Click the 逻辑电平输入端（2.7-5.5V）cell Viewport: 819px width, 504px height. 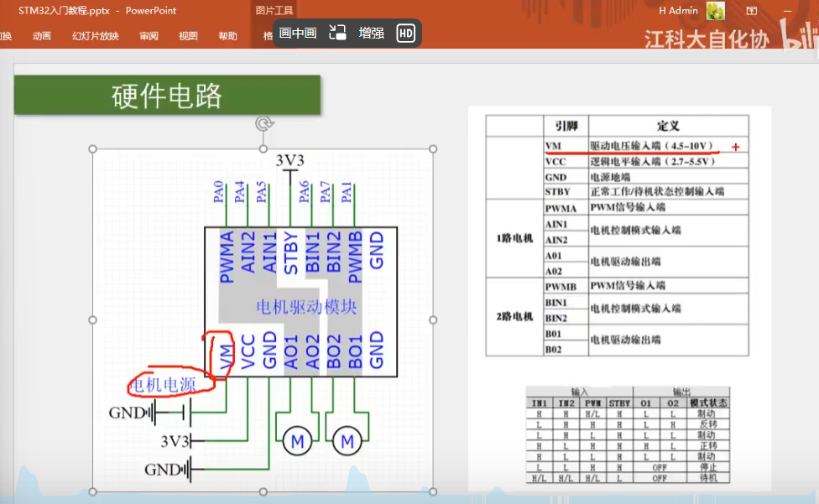click(668, 161)
